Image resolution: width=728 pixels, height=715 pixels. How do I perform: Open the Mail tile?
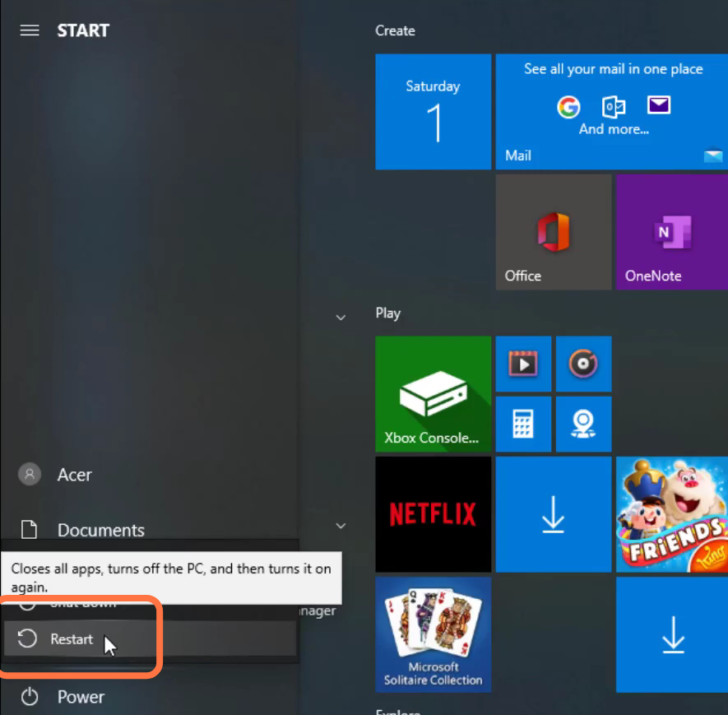pos(611,111)
